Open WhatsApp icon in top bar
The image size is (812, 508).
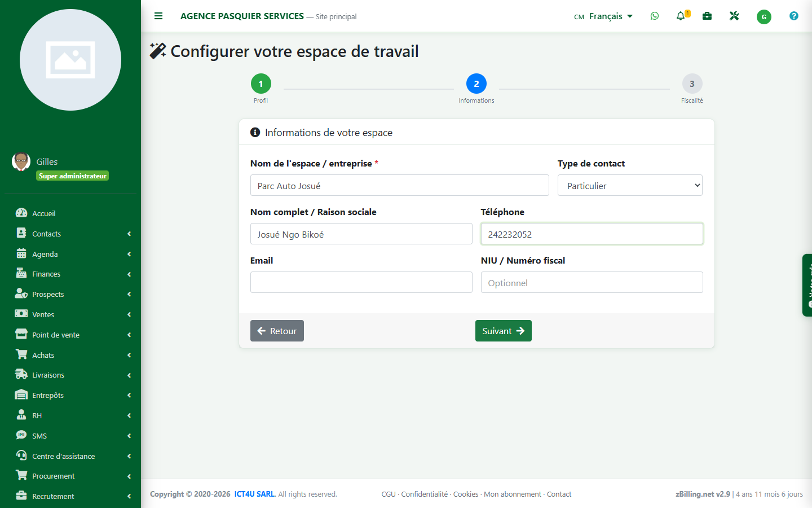655,16
